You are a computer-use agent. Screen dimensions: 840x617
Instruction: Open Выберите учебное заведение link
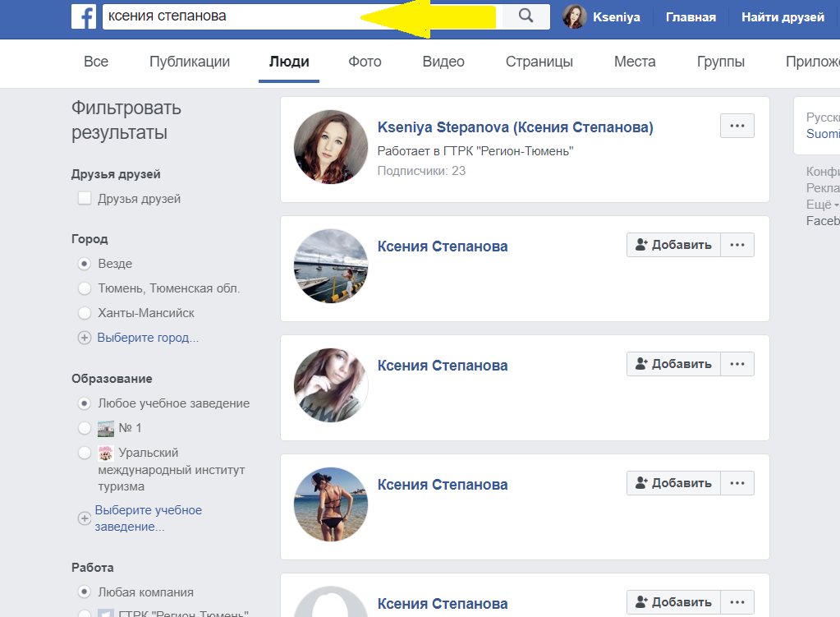(149, 518)
